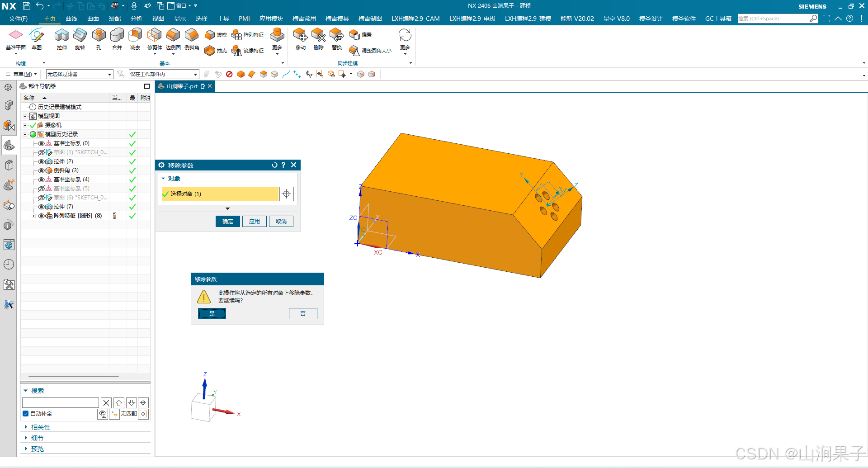
Task: Open the 阵列特征 pattern feature tool
Action: tap(247, 35)
